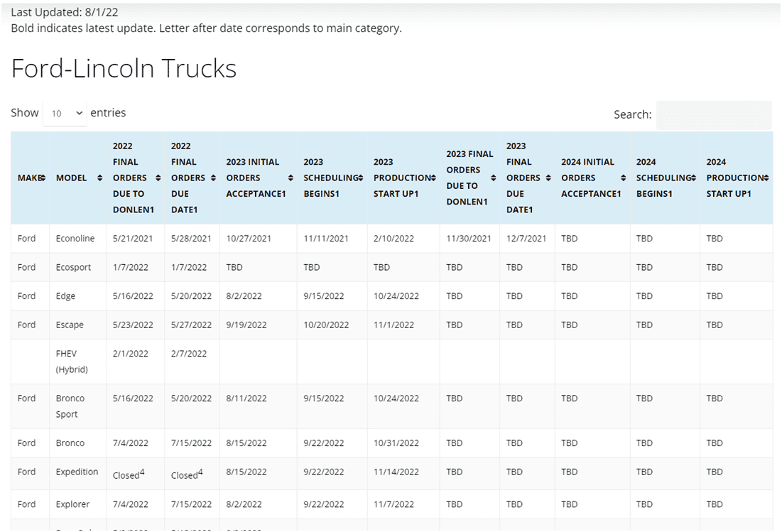Click Econoline's 2/10/2022 production start date

coord(393,239)
